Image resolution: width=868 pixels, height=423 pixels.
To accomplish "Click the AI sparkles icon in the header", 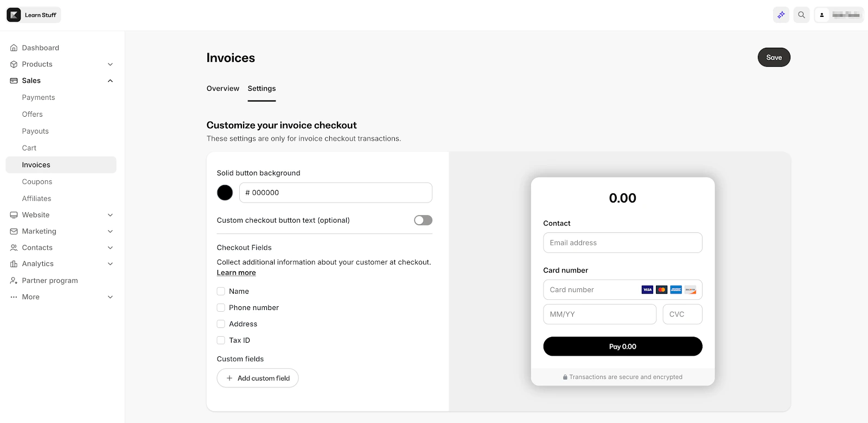I will 781,15.
